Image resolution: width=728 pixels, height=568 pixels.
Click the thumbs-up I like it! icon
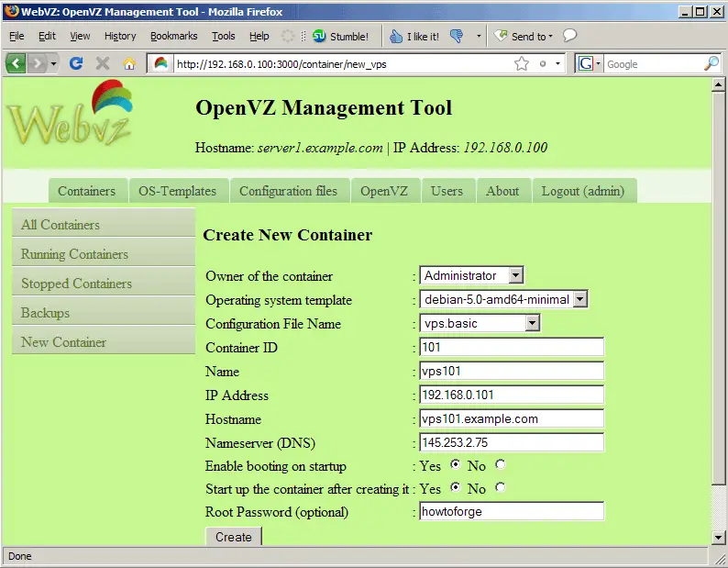point(395,37)
